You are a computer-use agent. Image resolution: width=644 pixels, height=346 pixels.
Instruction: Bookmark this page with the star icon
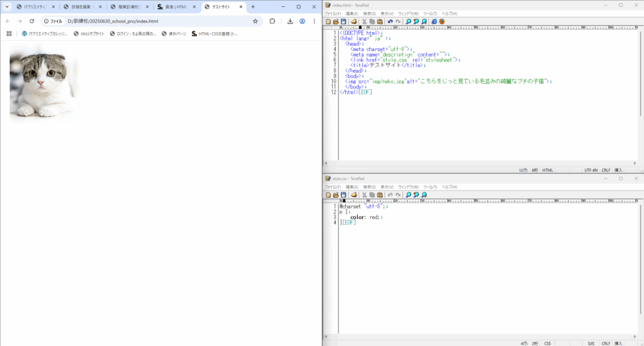tap(255, 21)
